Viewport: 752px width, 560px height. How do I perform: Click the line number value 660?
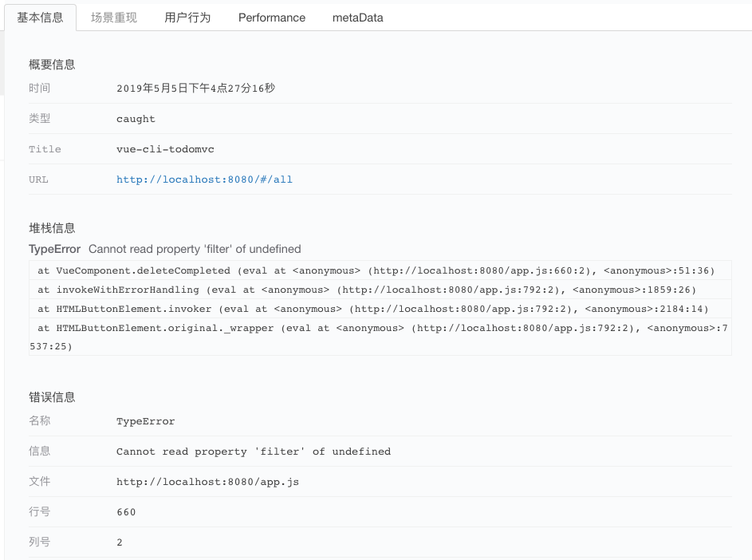click(126, 512)
